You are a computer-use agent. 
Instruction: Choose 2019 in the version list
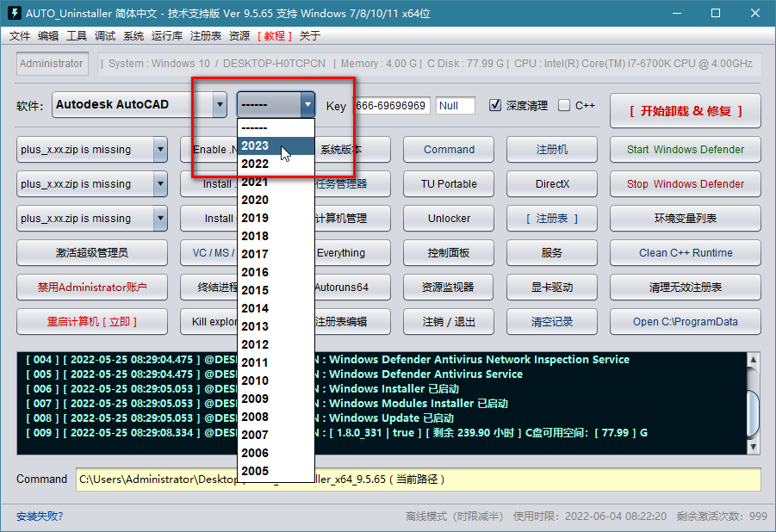pos(276,218)
